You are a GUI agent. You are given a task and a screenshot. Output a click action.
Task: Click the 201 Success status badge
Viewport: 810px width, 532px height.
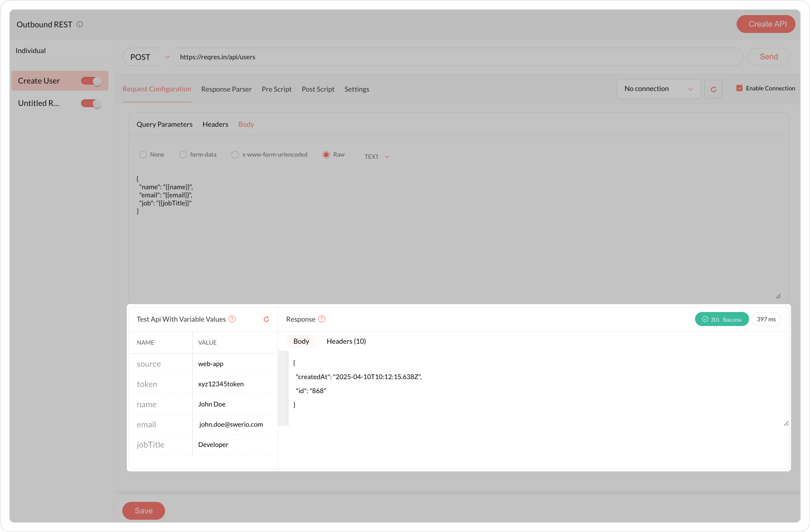[x=722, y=319]
